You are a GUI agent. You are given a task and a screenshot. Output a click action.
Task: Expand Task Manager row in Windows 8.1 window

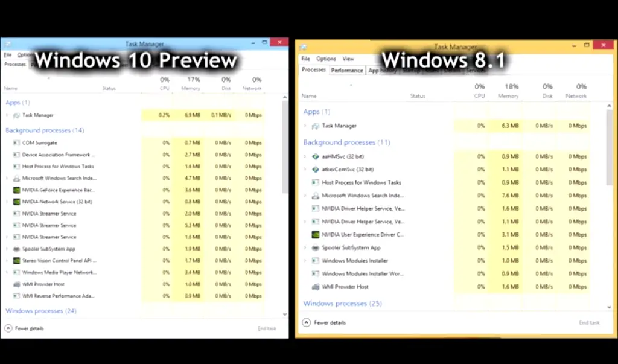click(x=305, y=126)
